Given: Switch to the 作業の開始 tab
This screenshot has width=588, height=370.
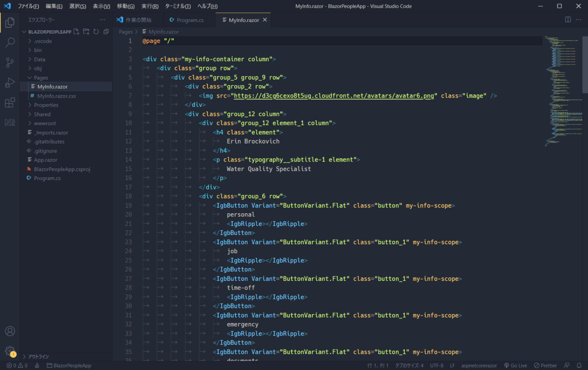Looking at the screenshot, I should point(138,20).
